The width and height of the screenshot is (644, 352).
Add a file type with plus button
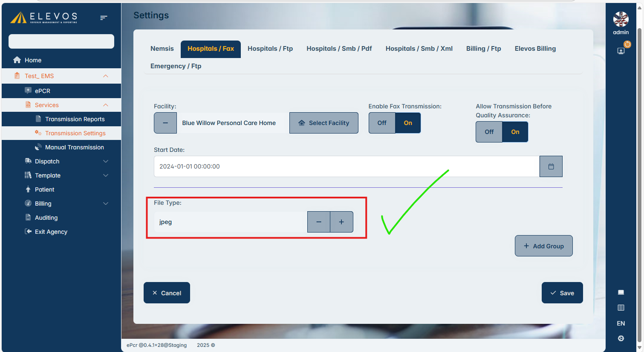point(341,222)
